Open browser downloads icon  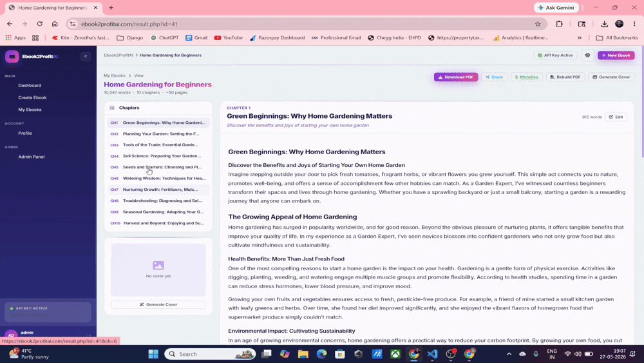[604, 24]
